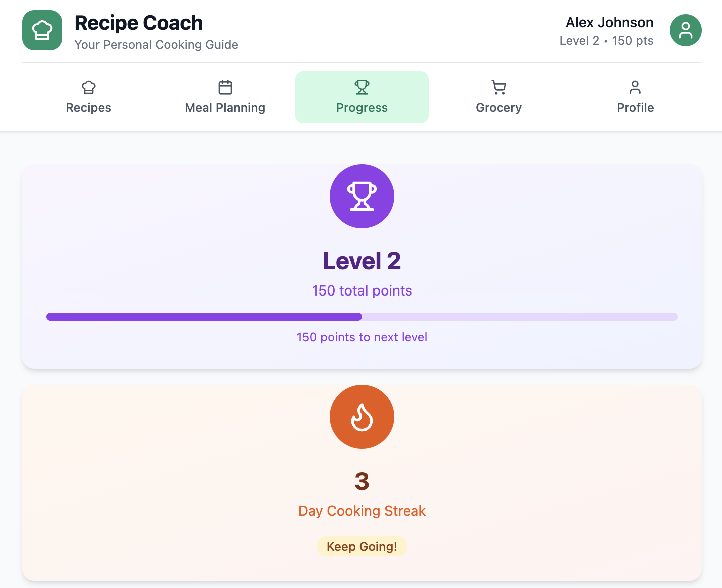
Task: Click the Recipe Coach chef hat logo
Action: click(42, 30)
